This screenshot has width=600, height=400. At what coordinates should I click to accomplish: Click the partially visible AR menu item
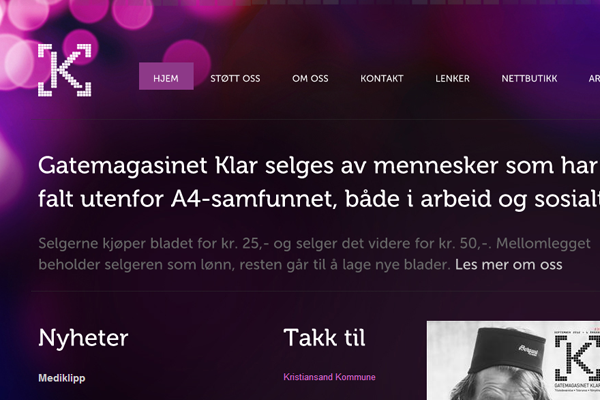(594, 78)
